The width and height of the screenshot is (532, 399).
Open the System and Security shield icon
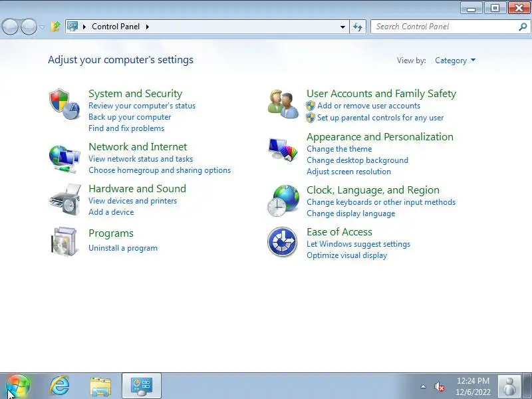(65, 104)
